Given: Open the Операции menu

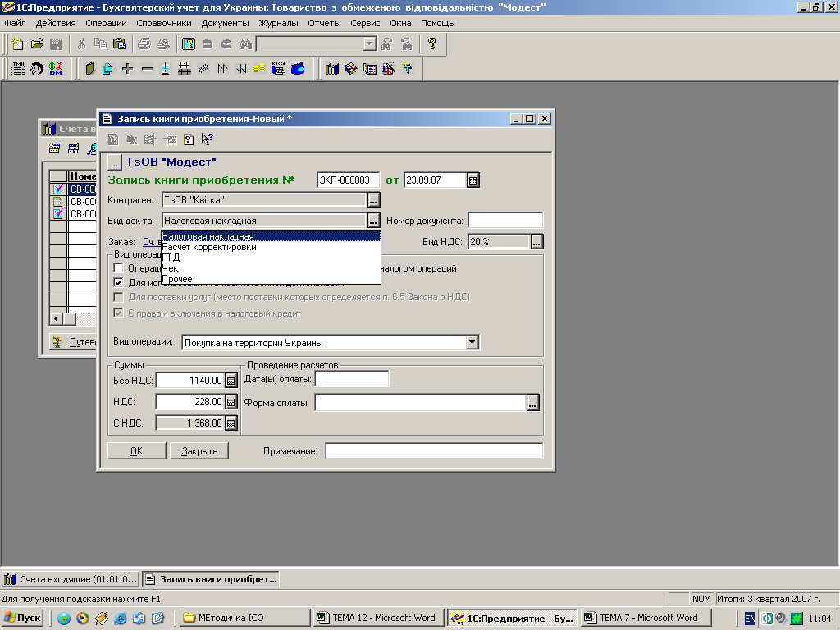Looking at the screenshot, I should [106, 23].
